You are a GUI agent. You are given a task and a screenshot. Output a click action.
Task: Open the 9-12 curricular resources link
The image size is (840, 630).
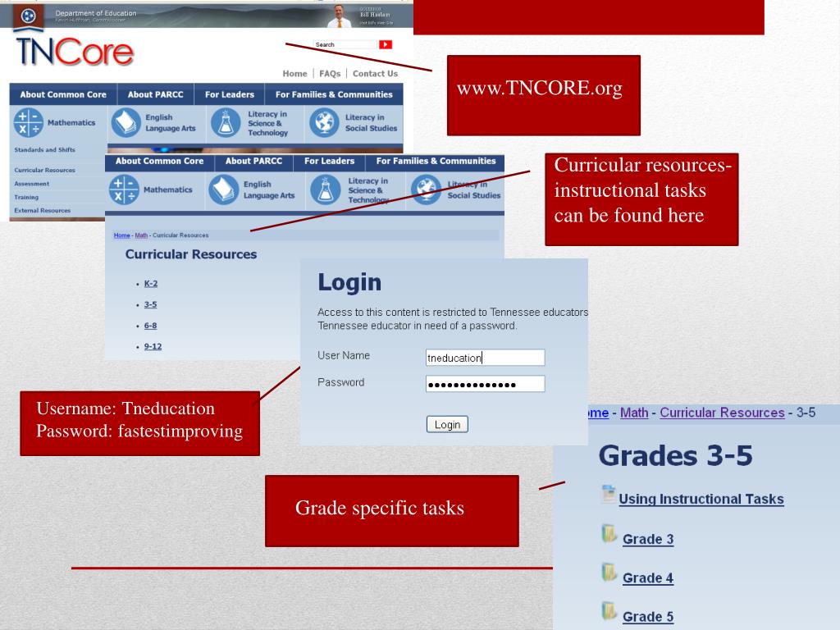tap(153, 346)
